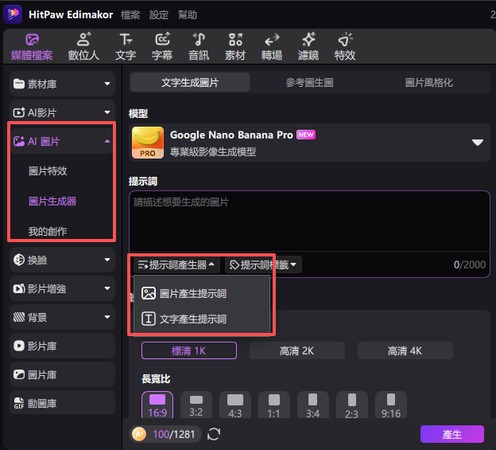The width and height of the screenshot is (496, 450).
Task: Click the NEW badge next to model name
Action: point(306,135)
